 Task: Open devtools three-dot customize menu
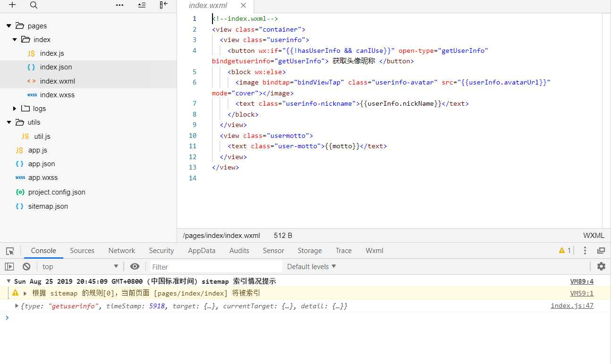click(x=585, y=251)
